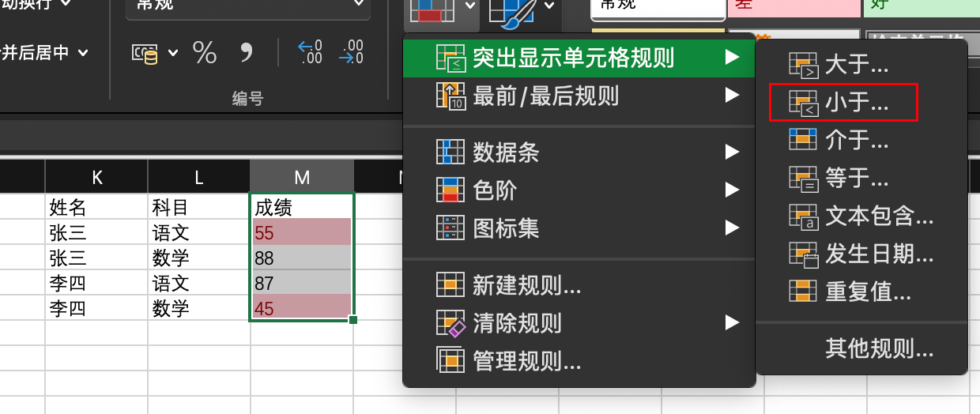980x414 pixels.
Task: Open 管理规则... to manage rules
Action: (x=527, y=361)
